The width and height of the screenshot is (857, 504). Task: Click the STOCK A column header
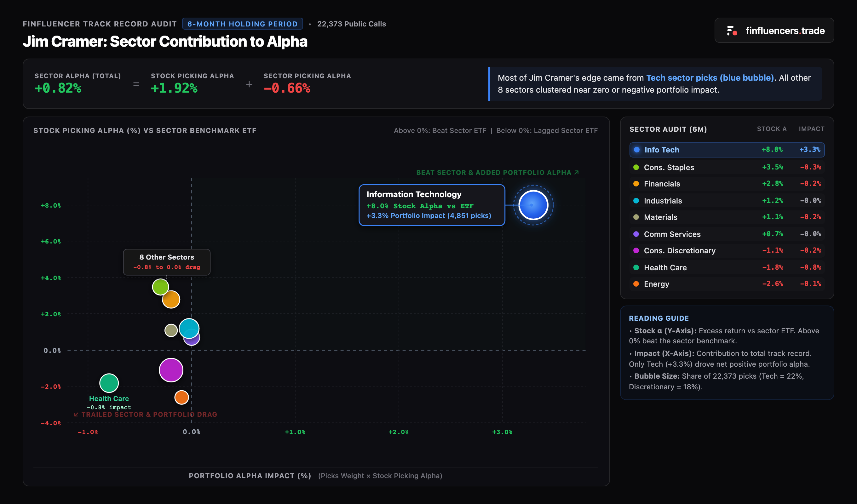pos(772,129)
